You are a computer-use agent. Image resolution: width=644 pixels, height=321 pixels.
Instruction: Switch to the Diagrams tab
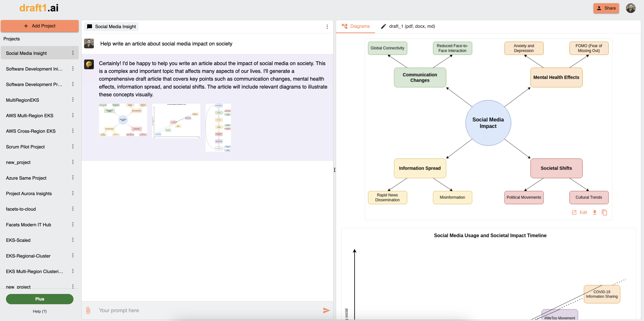tap(356, 26)
